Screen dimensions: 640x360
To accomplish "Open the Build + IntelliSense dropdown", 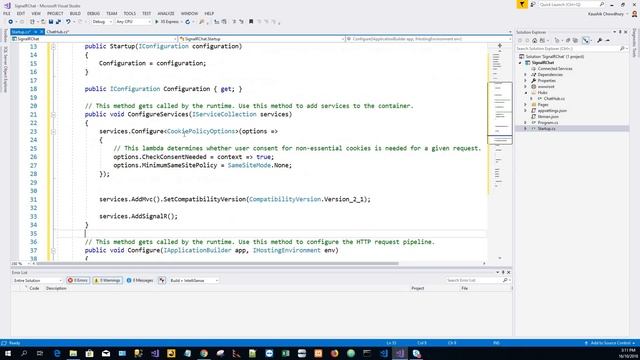I will [194, 280].
